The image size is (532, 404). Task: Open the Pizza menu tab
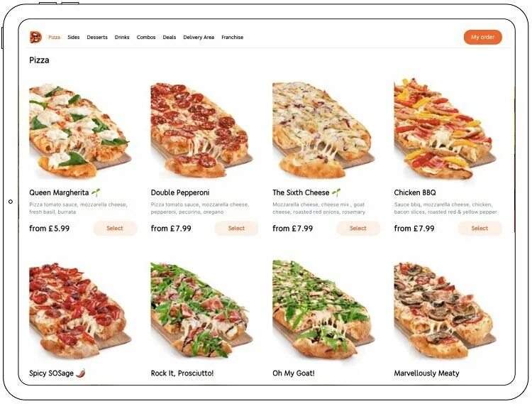(55, 38)
